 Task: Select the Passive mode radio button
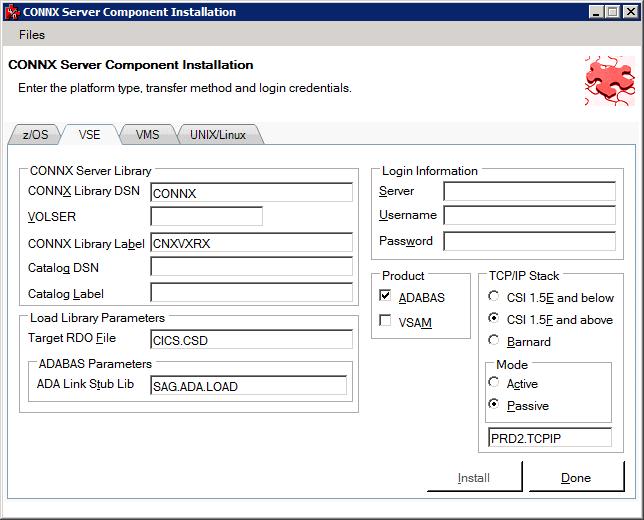tap(494, 406)
